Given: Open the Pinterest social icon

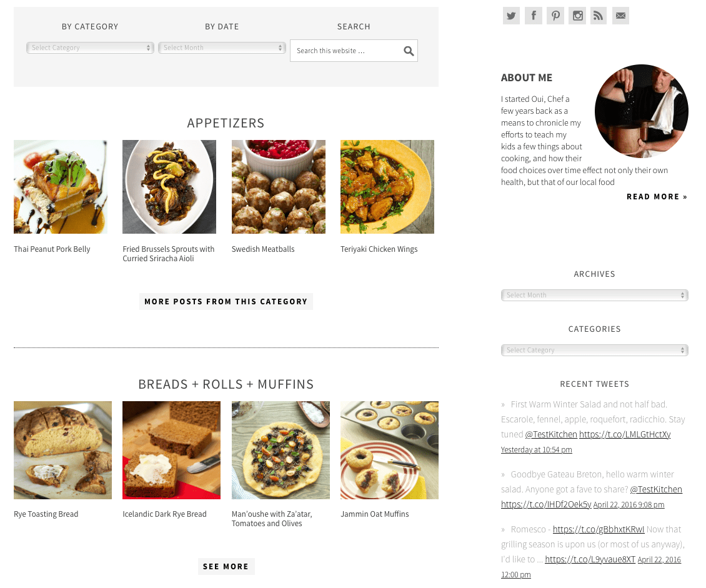Looking at the screenshot, I should (x=555, y=16).
